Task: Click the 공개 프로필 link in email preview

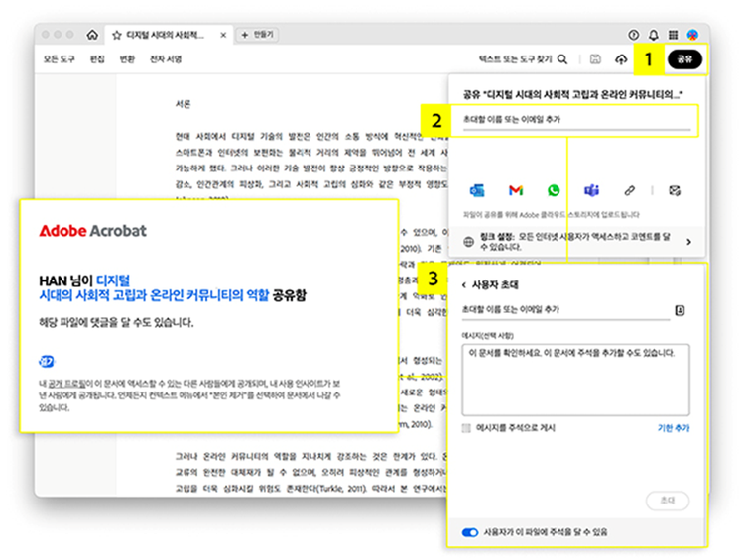Action: tap(66, 384)
